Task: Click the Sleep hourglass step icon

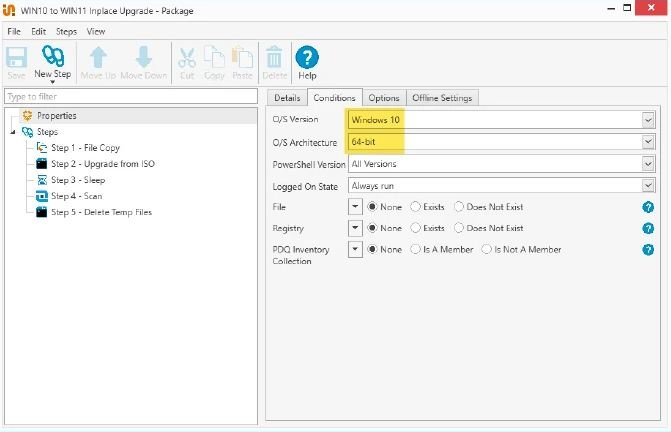Action: coord(42,180)
